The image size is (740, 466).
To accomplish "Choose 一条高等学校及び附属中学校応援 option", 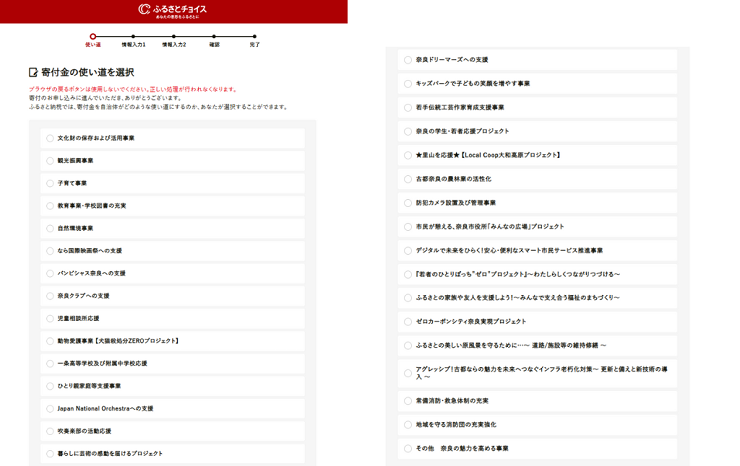I will (50, 364).
